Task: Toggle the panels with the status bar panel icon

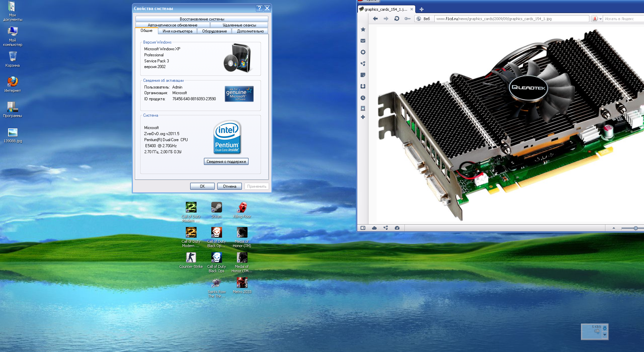Action: pyautogui.click(x=363, y=228)
